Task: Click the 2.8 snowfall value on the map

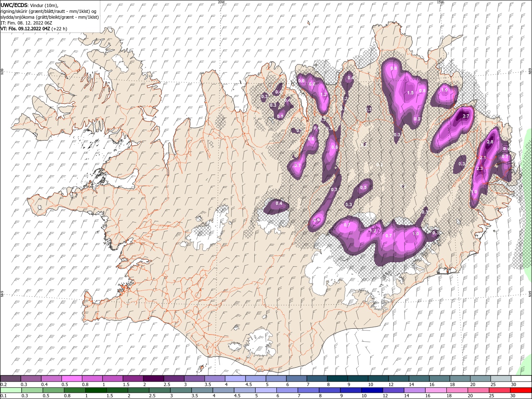Action: tap(490, 142)
